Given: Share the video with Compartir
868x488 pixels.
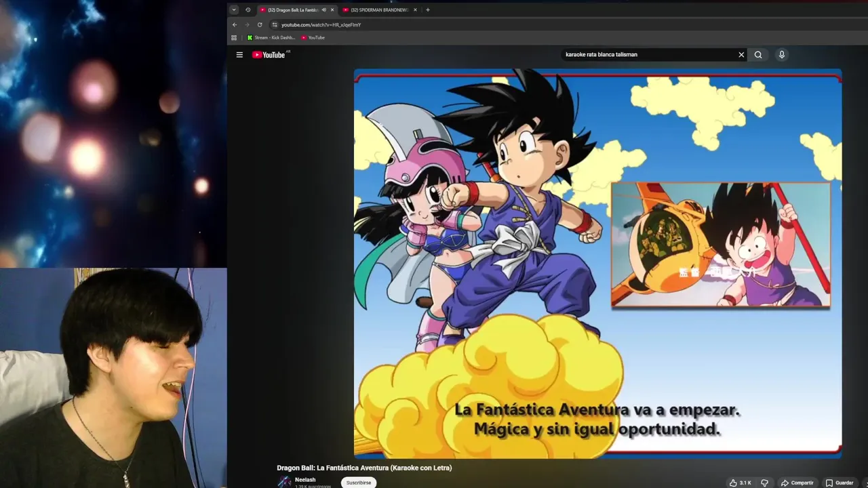Looking at the screenshot, I should 797,483.
